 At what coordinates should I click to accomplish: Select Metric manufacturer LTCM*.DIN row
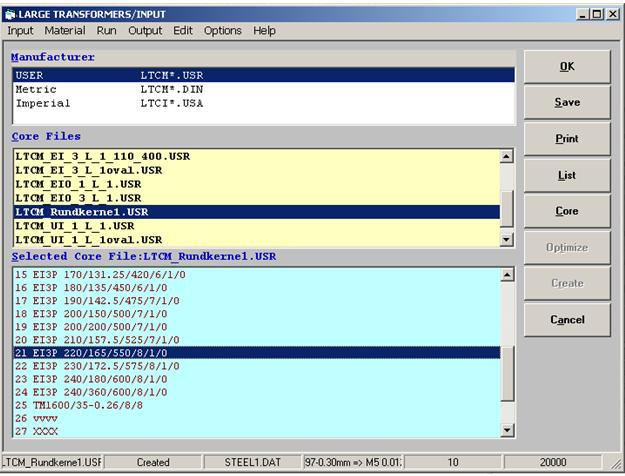pyautogui.click(x=264, y=89)
